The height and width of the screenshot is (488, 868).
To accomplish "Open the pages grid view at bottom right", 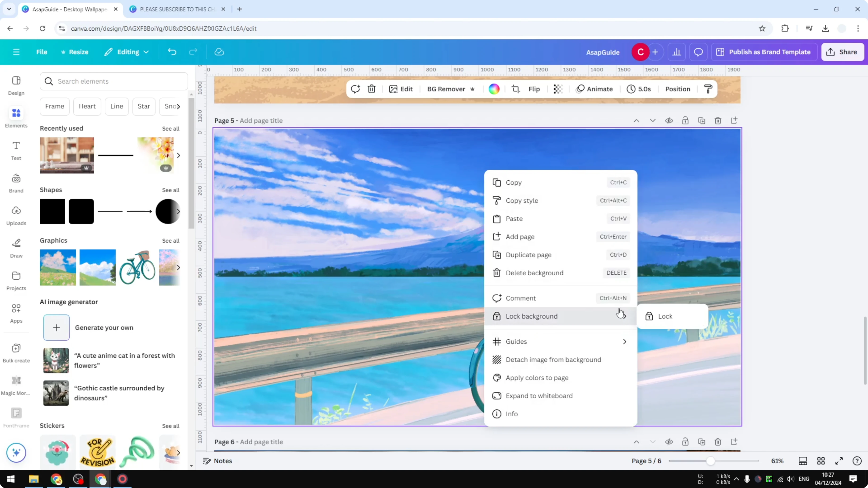I will tap(821, 461).
